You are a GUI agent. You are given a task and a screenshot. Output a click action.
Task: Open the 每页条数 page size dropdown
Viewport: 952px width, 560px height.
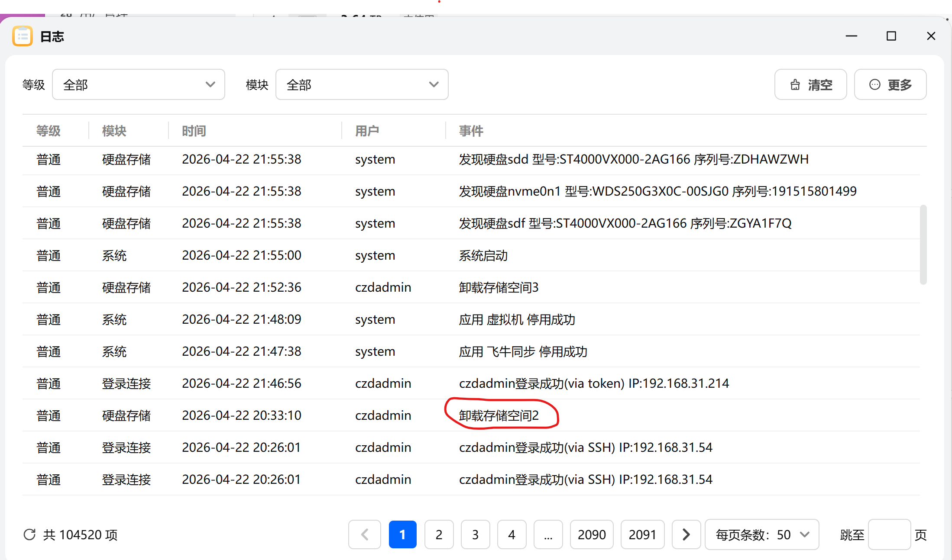(761, 534)
